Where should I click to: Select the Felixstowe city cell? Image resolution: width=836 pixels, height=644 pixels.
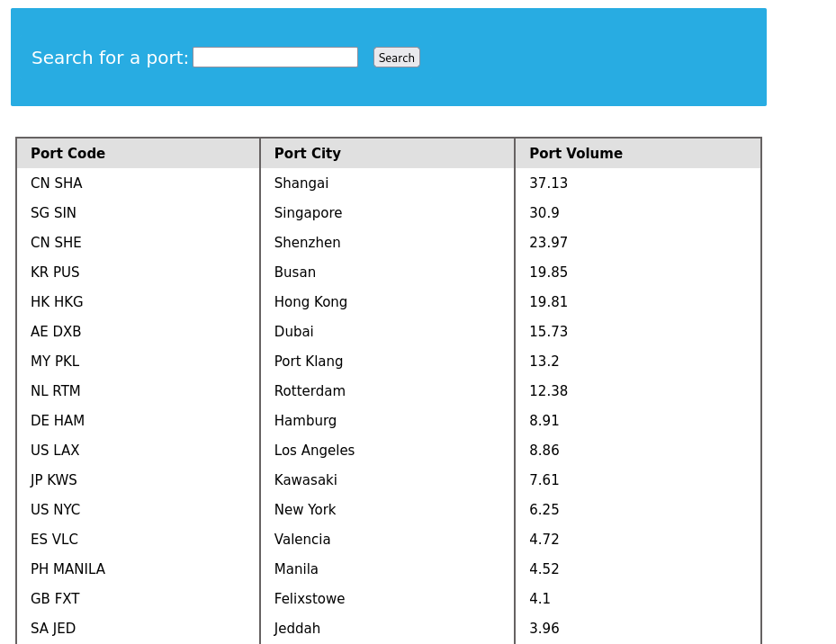tap(310, 599)
